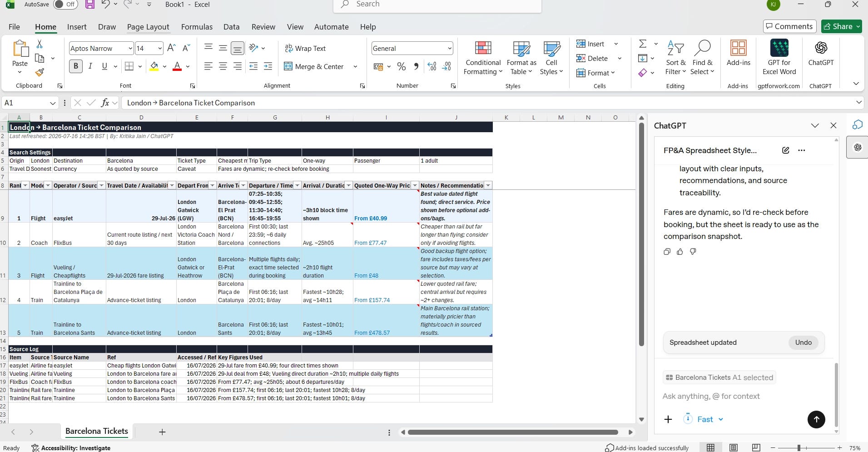This screenshot has width=868, height=452.
Task: Click the Add-ins icon
Action: click(739, 52)
